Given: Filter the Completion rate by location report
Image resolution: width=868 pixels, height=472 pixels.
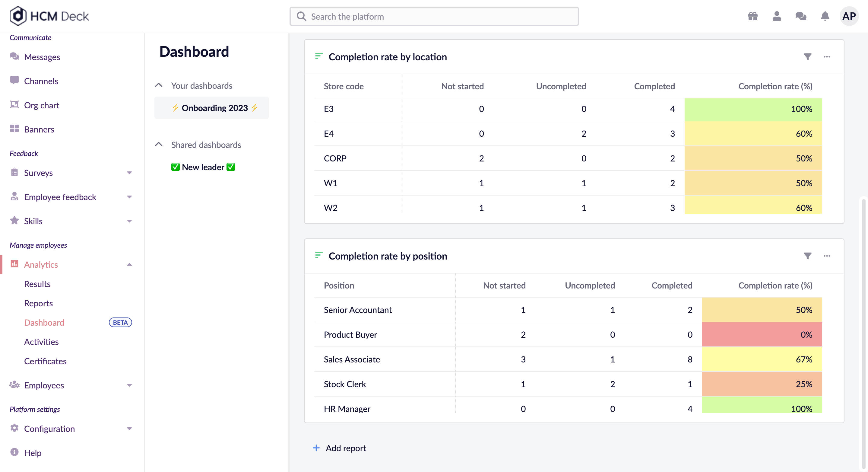Looking at the screenshot, I should tap(808, 57).
